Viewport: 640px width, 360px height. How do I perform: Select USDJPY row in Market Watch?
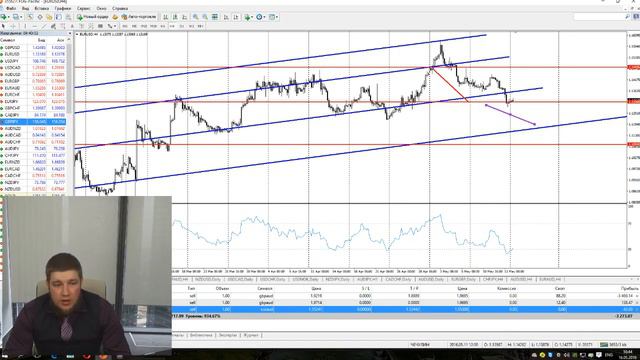33,61
